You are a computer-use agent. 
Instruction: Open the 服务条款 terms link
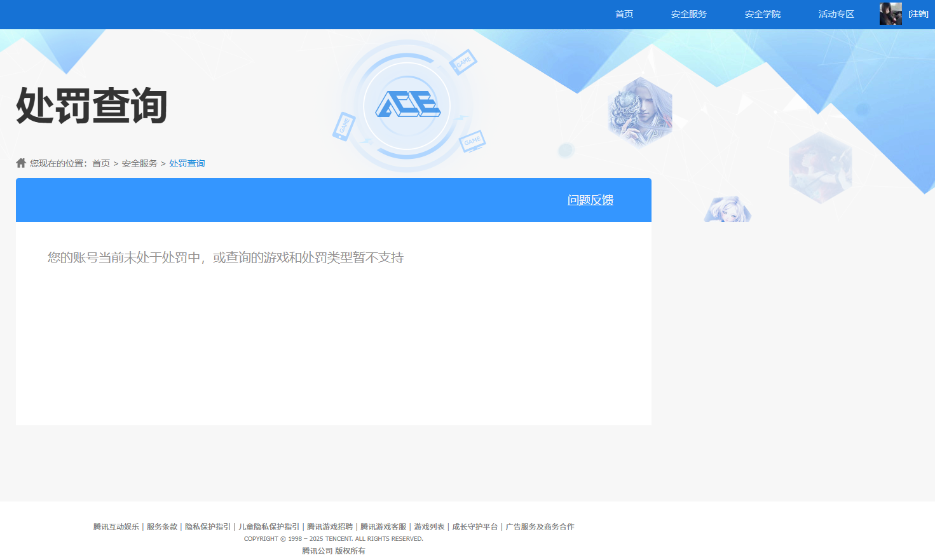coord(162,526)
